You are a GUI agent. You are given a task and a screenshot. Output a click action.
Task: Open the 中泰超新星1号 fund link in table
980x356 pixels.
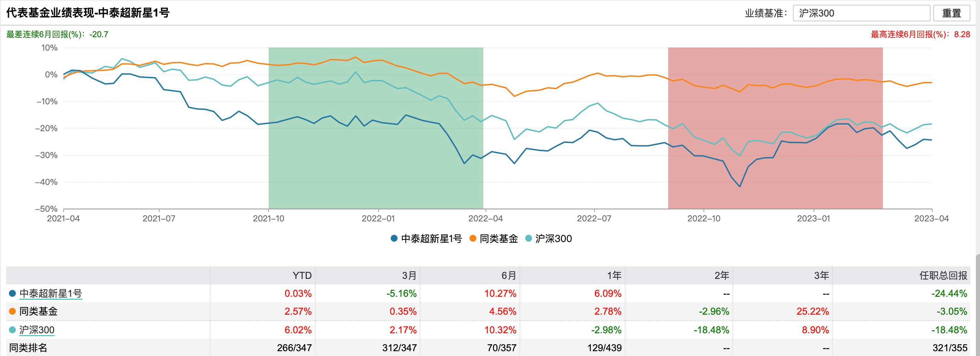click(x=51, y=294)
